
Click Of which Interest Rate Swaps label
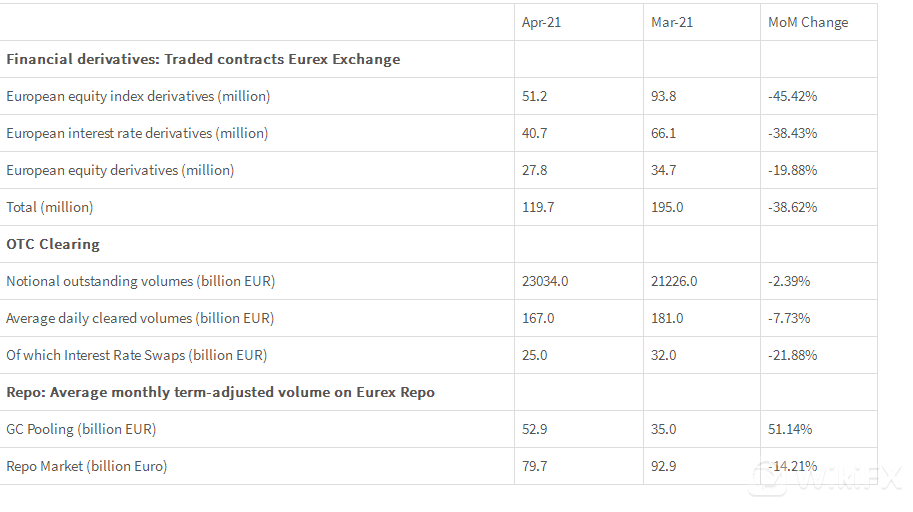[x=136, y=355]
